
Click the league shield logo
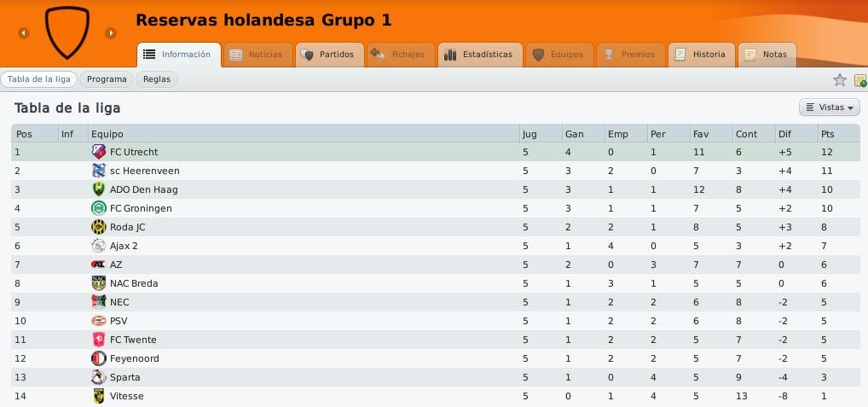click(67, 32)
